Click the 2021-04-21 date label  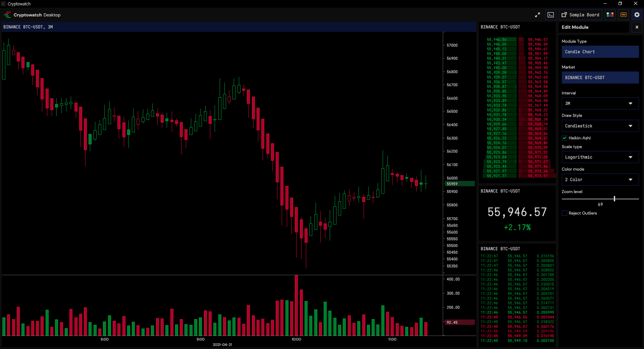(222, 345)
